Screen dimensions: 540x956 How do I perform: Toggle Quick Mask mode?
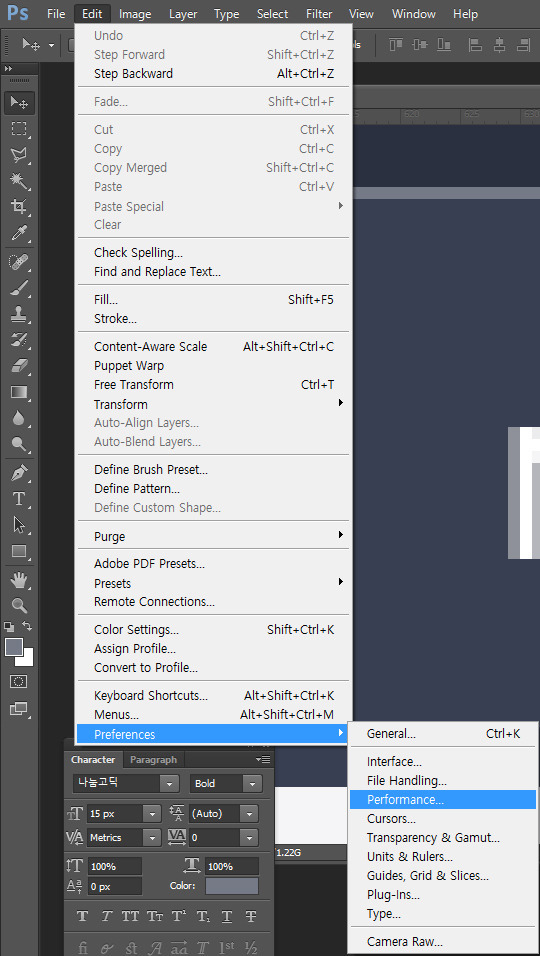pos(19,682)
